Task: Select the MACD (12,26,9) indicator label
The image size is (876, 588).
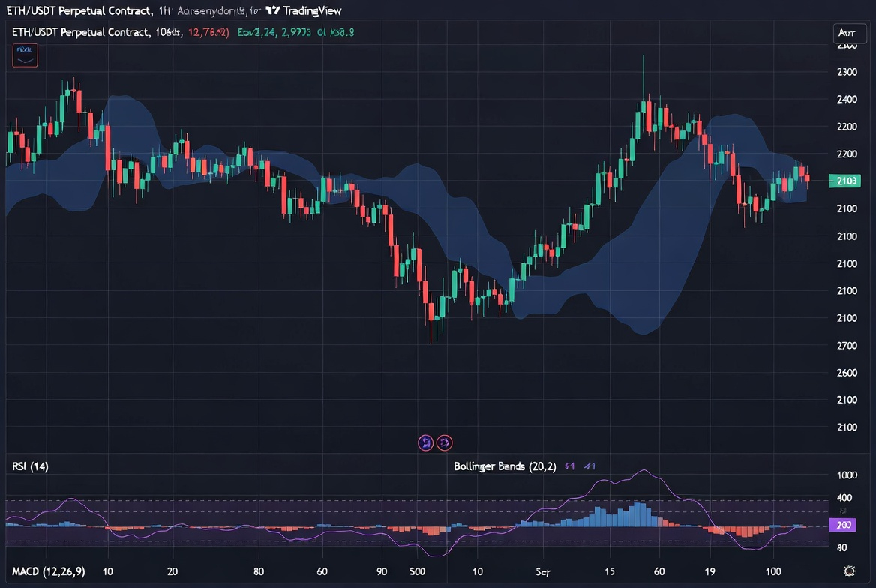Action: (x=49, y=571)
